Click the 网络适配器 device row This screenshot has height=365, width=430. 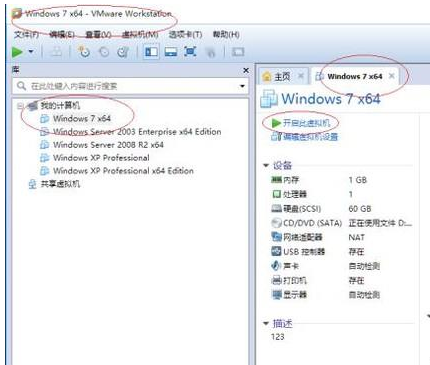coord(342,237)
